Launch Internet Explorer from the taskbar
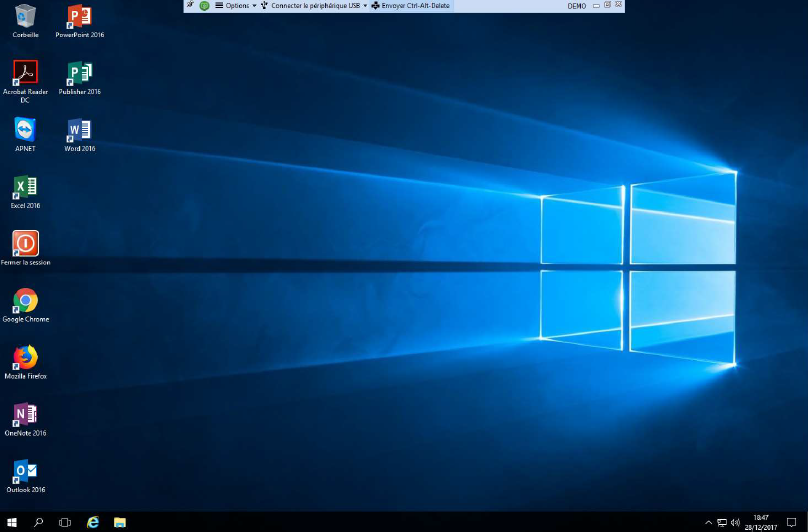 [x=93, y=522]
